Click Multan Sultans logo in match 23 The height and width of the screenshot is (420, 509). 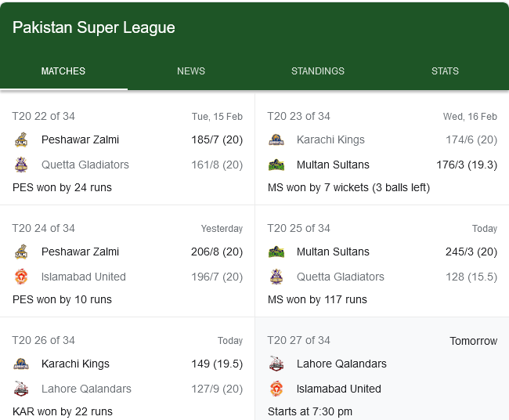[x=276, y=165]
